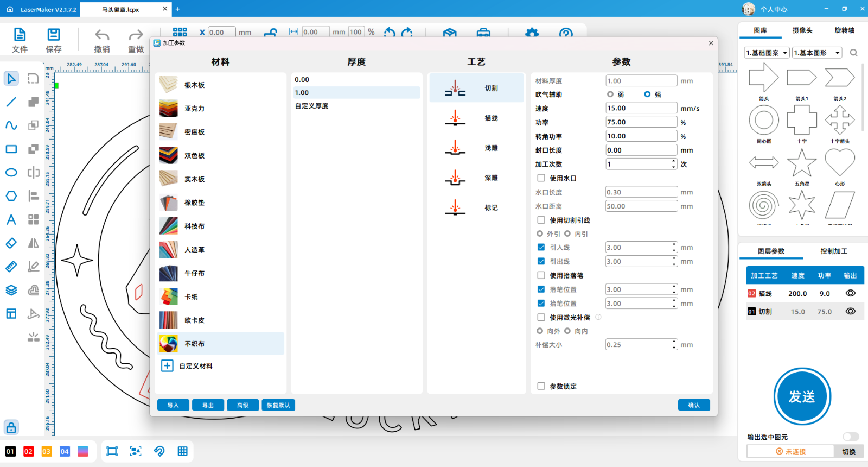This screenshot has width=868, height=467.
Task: Click the search icon in the library panel
Action: [853, 53]
